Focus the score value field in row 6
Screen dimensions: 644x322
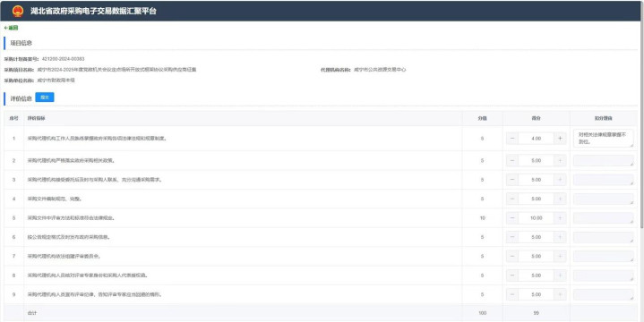point(536,237)
